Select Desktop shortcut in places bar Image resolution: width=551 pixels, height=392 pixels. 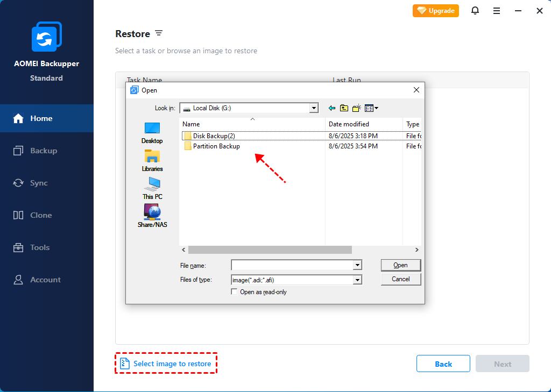point(152,133)
